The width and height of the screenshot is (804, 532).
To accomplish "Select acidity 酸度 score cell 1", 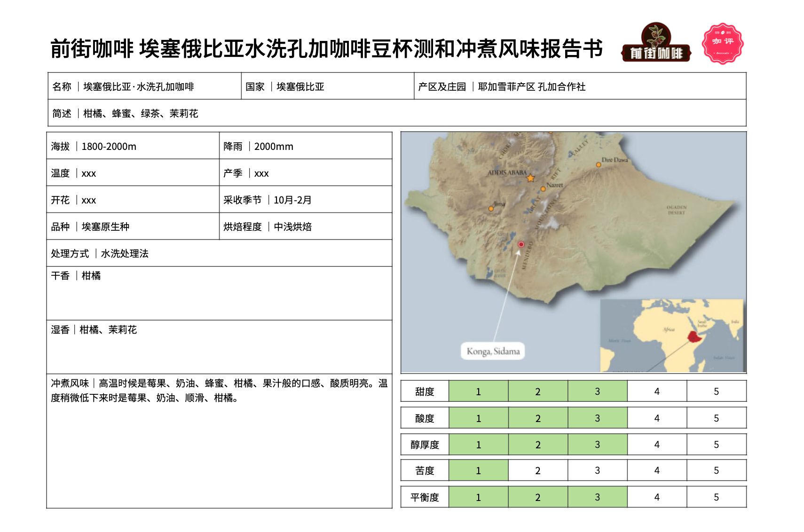I will tap(478, 418).
